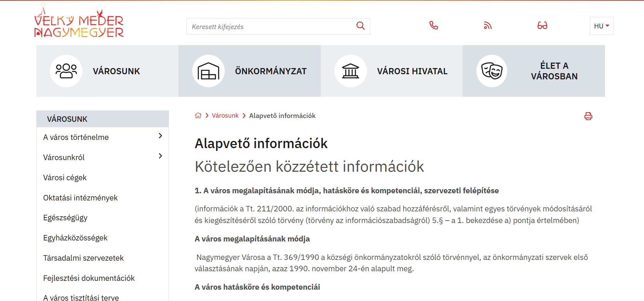
Task: Open Oktatási intézmények in the sidebar
Action: point(80,198)
